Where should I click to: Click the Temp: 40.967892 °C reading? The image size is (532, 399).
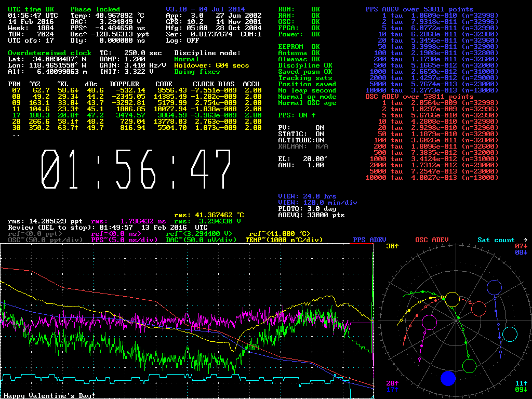pos(108,16)
